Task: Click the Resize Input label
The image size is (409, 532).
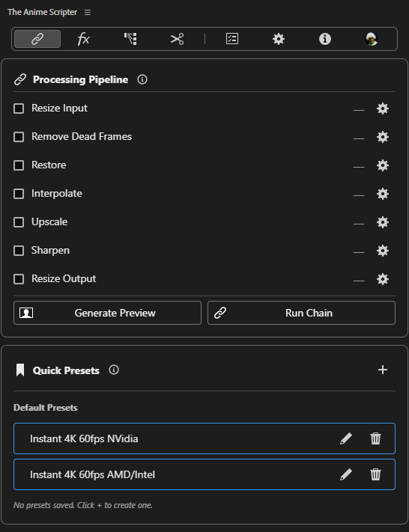Action: point(59,108)
